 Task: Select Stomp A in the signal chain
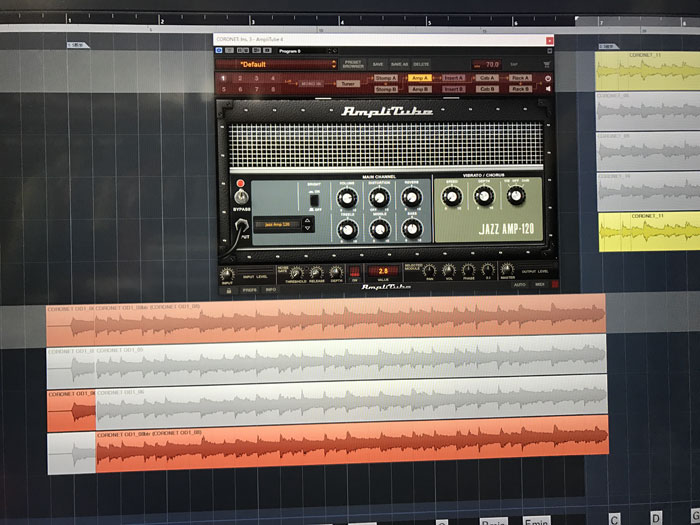tap(385, 78)
